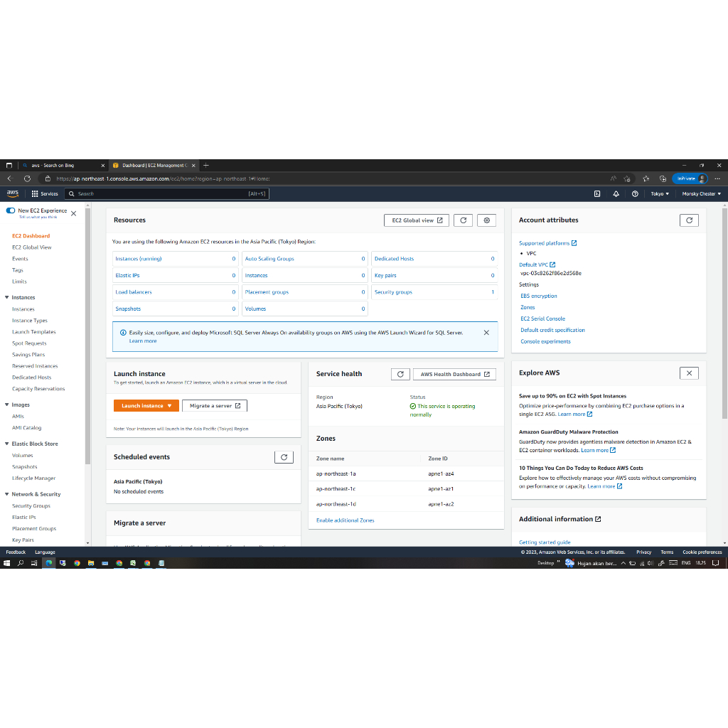Image resolution: width=728 pixels, height=728 pixels.
Task: Open EC2 Global View in sidebar
Action: 31,247
